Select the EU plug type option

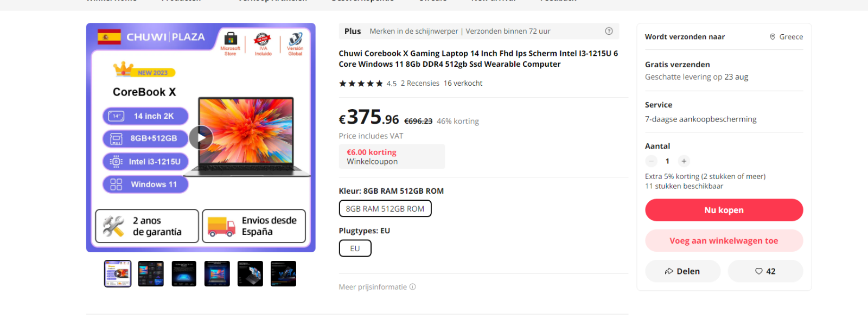click(355, 248)
